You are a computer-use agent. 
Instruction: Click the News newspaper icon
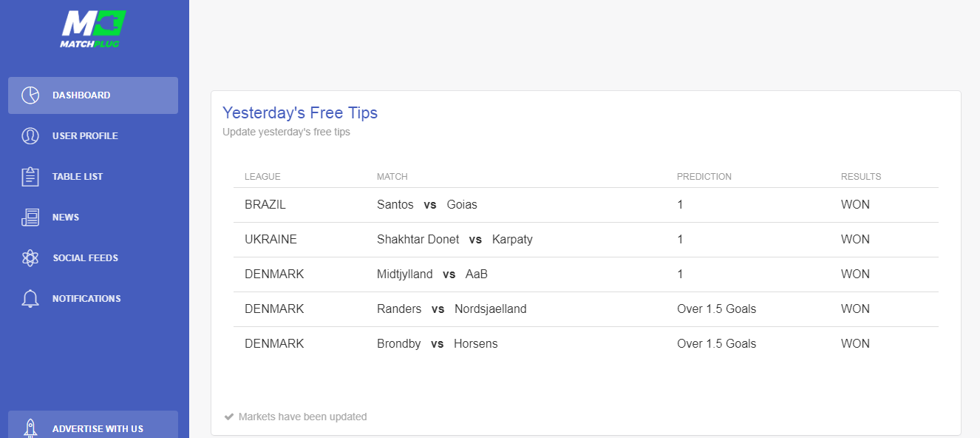click(30, 218)
